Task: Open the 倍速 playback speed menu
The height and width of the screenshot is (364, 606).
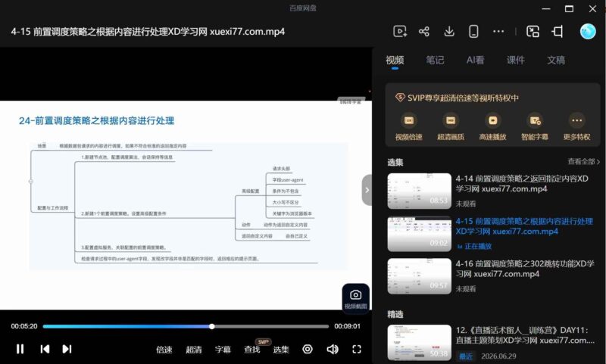Action: 164,350
